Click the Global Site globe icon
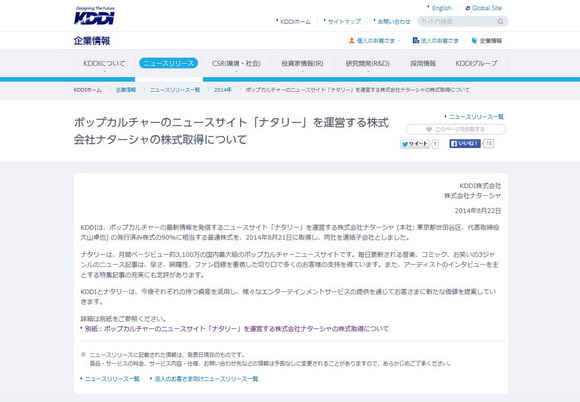This screenshot has width=580, height=402. (x=468, y=8)
